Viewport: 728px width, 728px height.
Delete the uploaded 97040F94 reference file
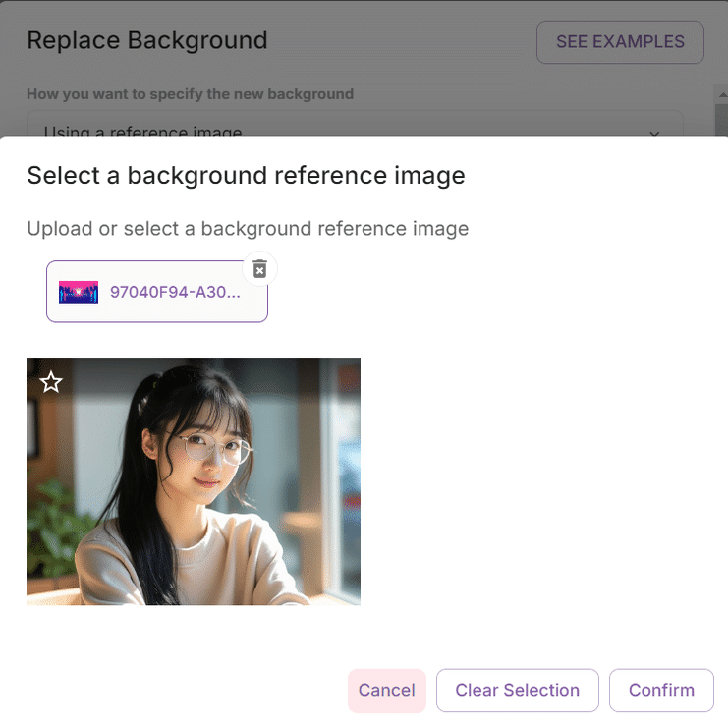(259, 269)
